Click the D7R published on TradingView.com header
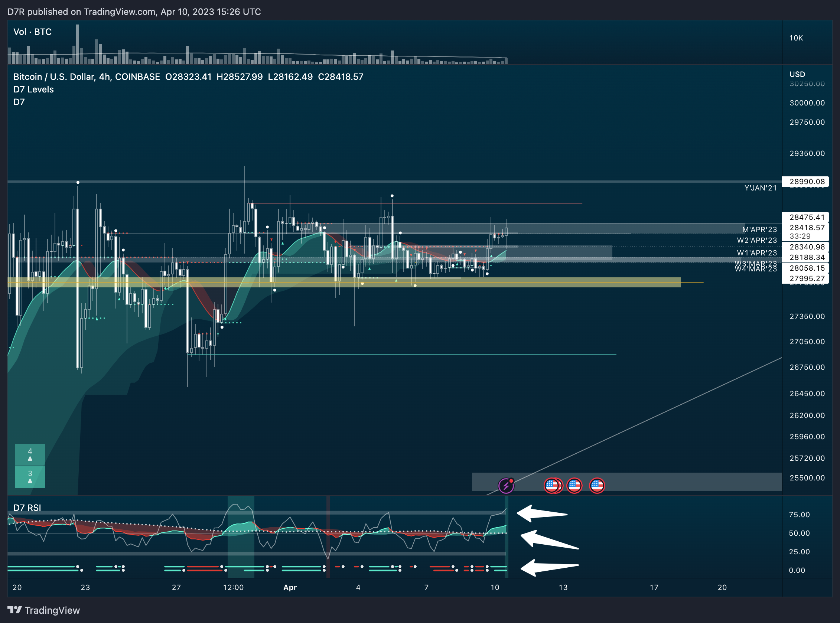The width and height of the screenshot is (840, 623). [x=134, y=12]
